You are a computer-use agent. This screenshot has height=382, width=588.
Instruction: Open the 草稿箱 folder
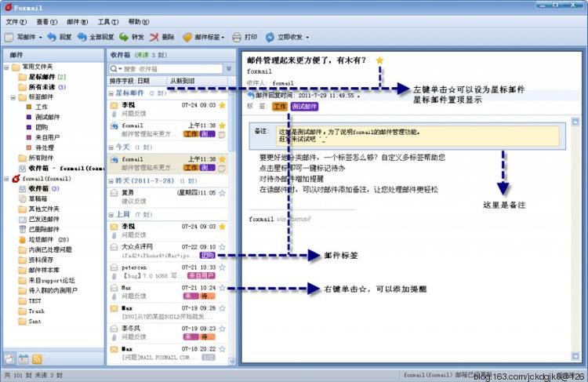[x=33, y=198]
